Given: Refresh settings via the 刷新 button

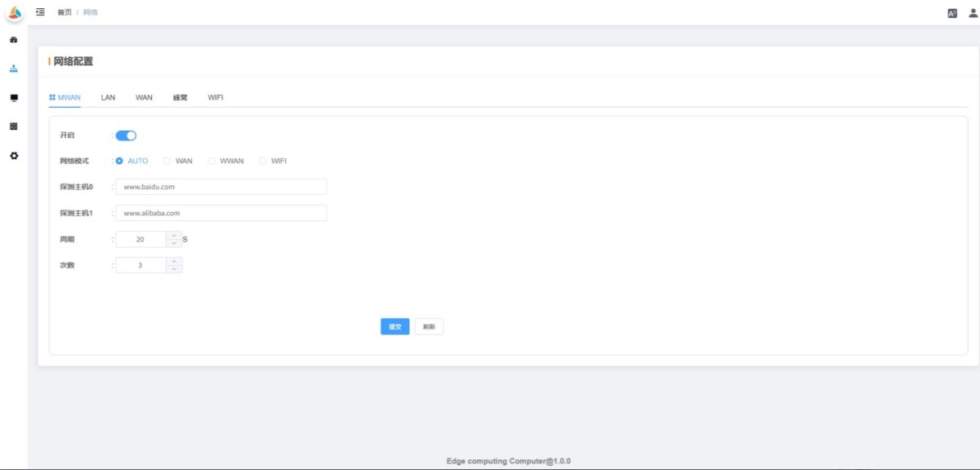Looking at the screenshot, I should pos(428,326).
